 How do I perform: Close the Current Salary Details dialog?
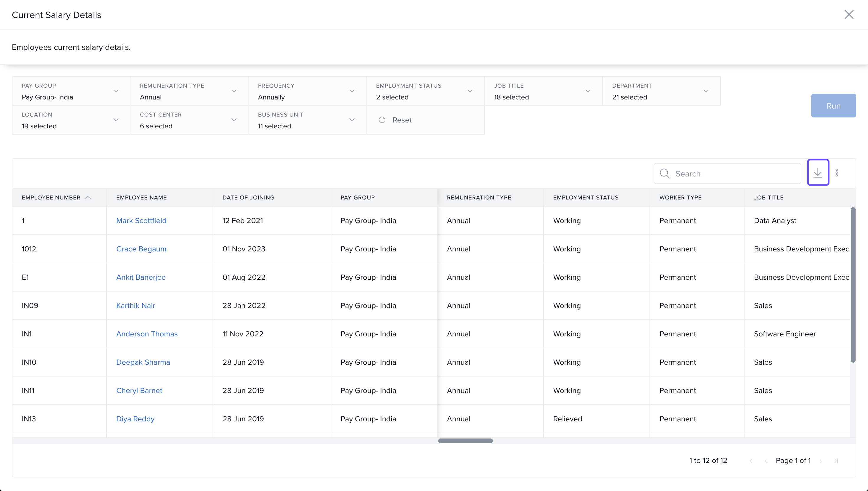point(849,14)
